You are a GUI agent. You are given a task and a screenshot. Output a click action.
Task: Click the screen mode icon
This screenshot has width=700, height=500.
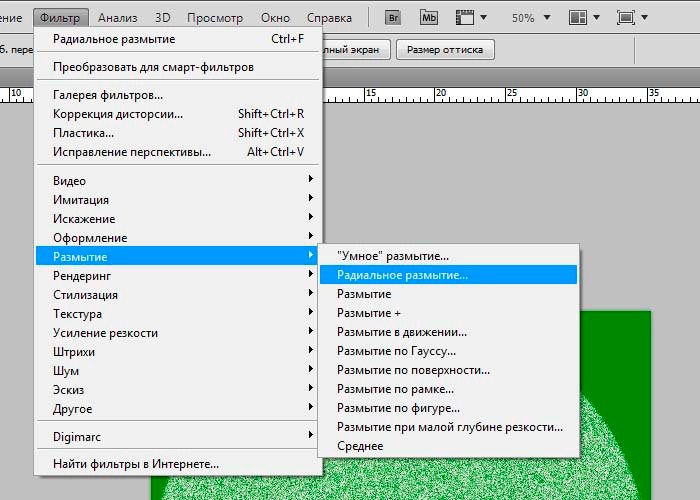626,18
